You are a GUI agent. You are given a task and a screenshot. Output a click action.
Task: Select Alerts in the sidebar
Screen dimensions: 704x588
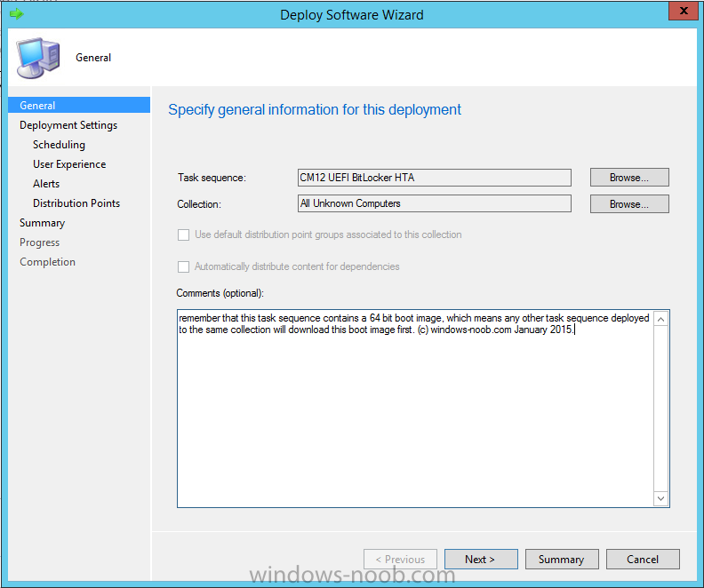(x=46, y=184)
